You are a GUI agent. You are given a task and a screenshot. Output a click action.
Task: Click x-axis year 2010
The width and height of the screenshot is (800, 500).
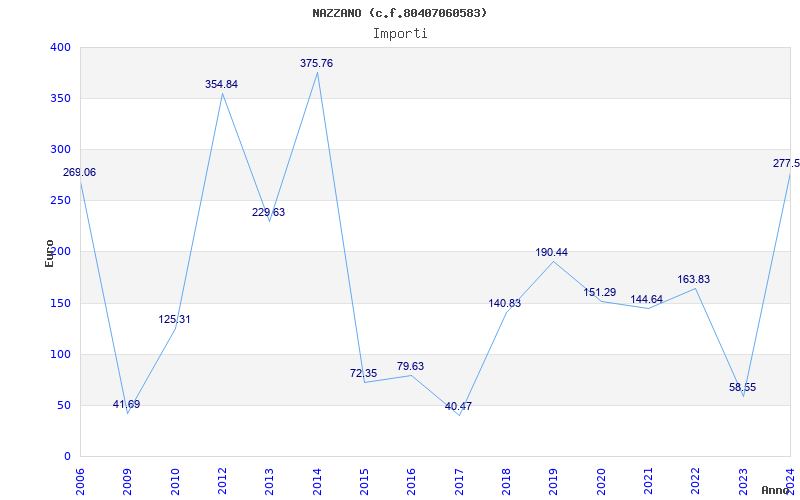pyautogui.click(x=175, y=482)
